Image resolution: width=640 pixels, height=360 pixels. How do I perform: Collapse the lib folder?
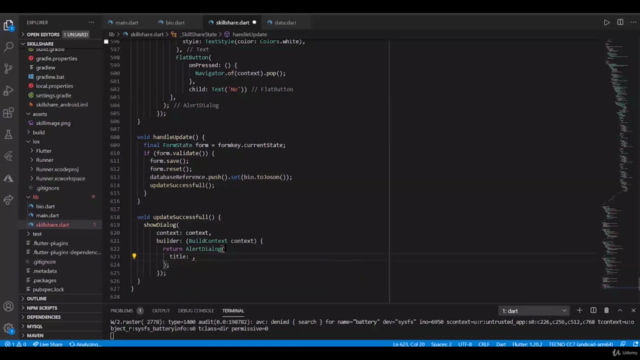click(x=60, y=197)
